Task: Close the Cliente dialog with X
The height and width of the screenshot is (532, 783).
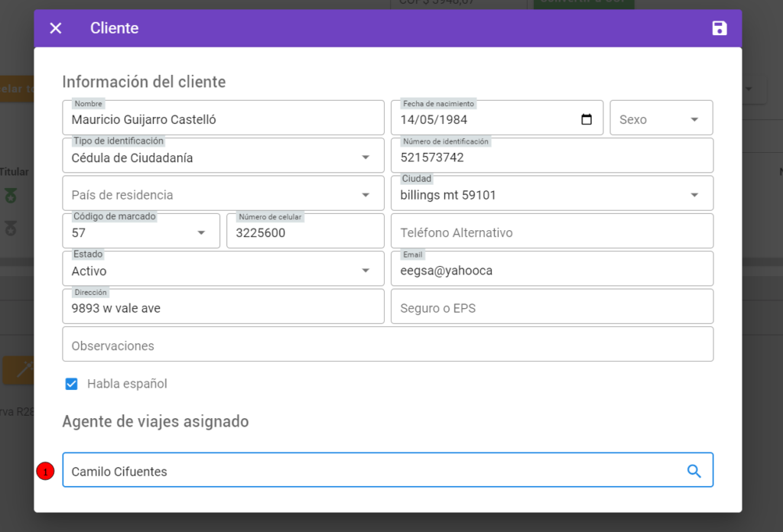Action: 55,28
